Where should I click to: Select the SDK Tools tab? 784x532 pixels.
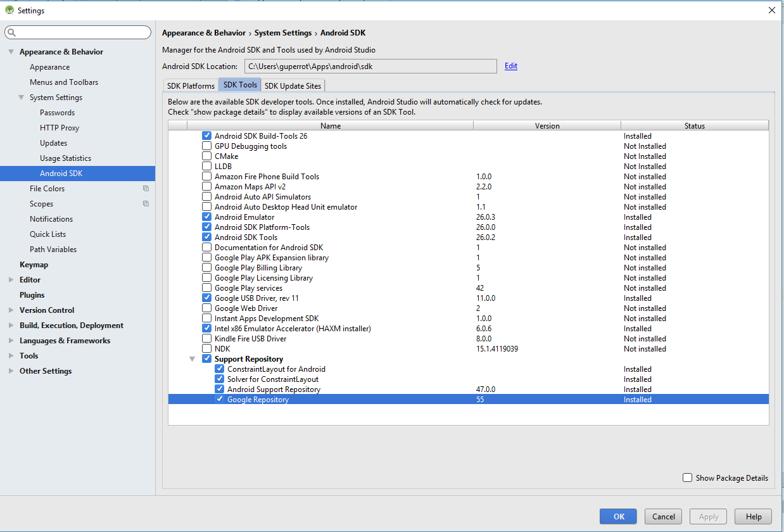tap(240, 85)
